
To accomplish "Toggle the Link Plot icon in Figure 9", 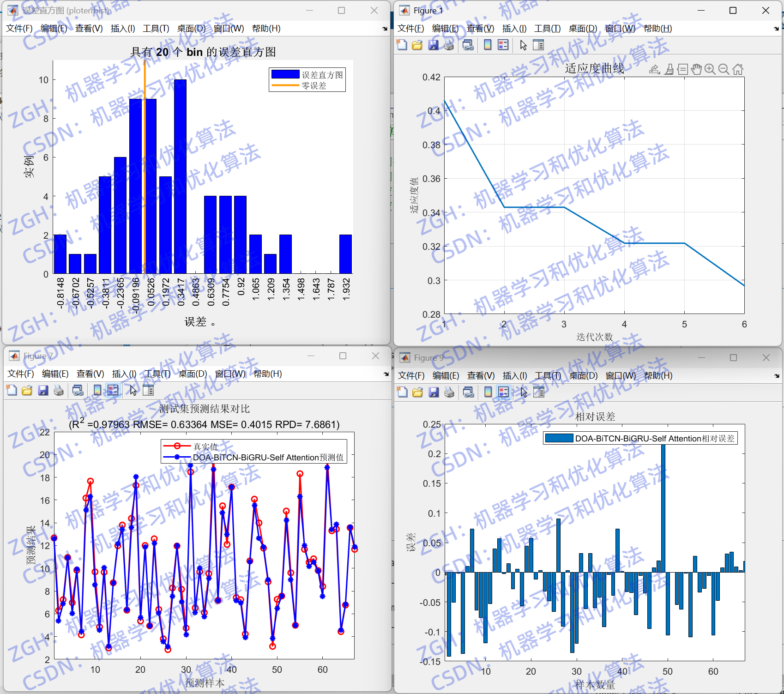I will click(x=468, y=392).
